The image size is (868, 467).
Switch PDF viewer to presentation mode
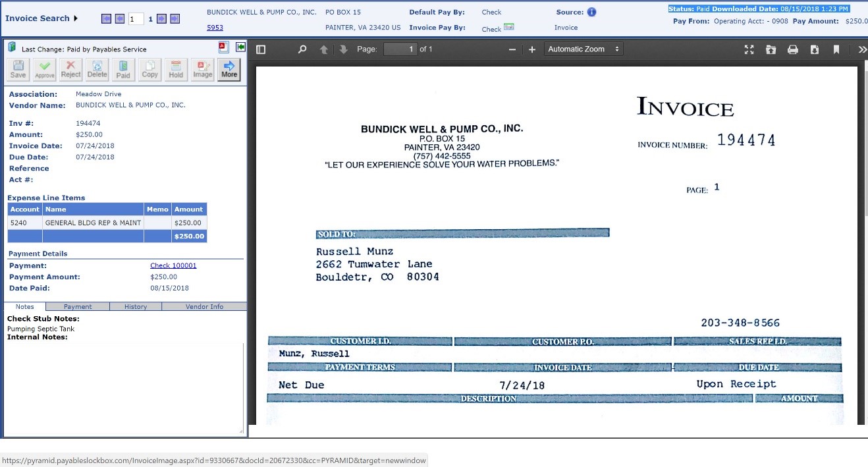click(749, 49)
